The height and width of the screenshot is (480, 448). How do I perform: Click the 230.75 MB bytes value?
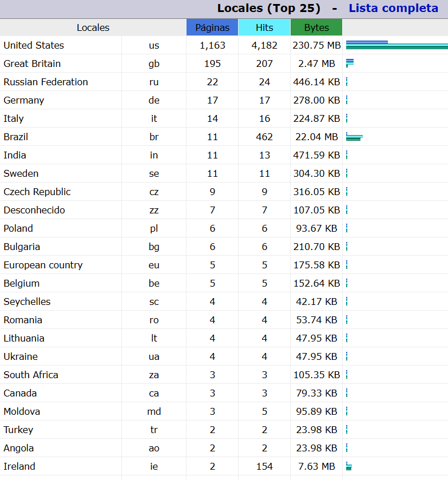(316, 45)
